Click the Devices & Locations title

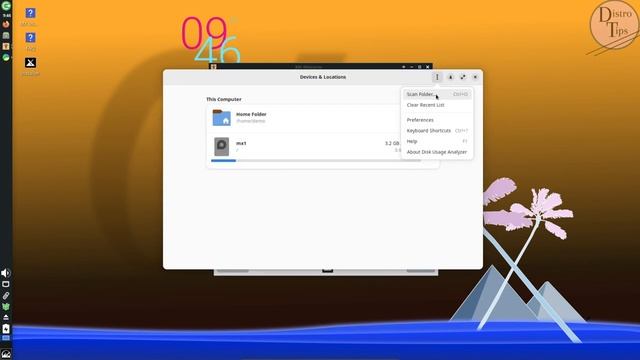[323, 77]
